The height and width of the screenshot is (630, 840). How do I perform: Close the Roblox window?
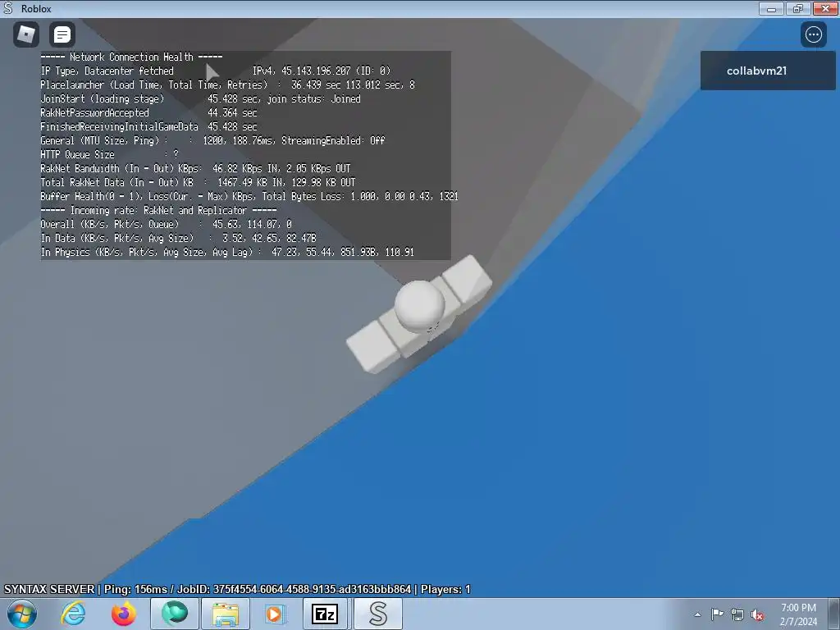pos(825,8)
